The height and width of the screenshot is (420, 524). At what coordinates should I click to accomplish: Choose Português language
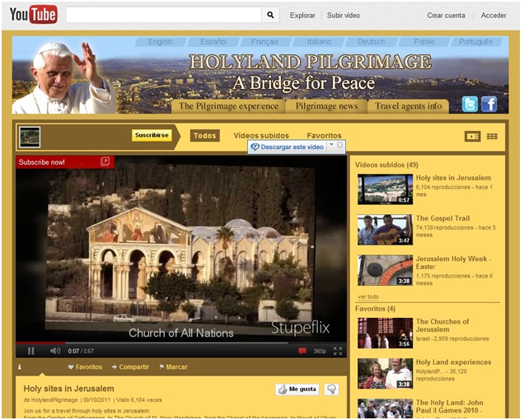pyautogui.click(x=476, y=42)
